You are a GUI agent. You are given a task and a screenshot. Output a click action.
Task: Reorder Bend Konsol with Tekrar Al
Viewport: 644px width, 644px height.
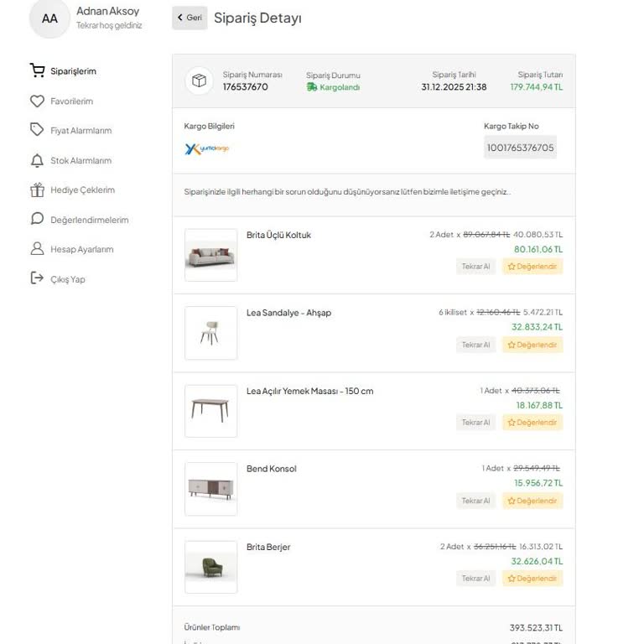click(476, 501)
